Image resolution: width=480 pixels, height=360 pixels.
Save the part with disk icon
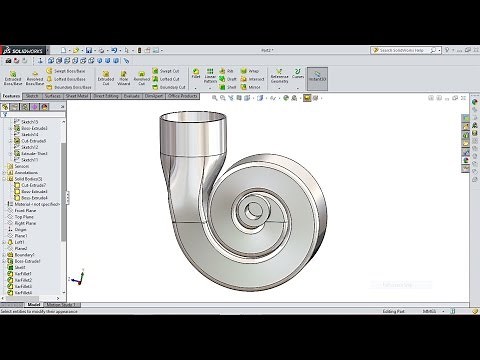coord(89,50)
